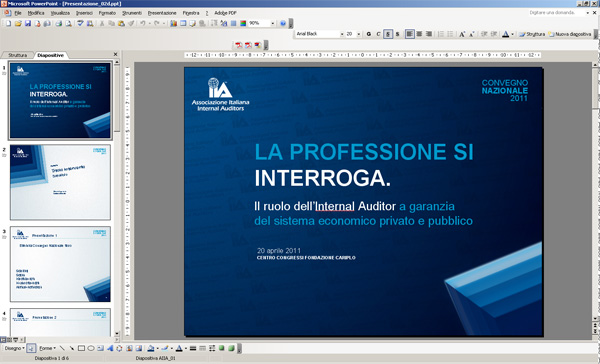Open the zoom percentage dropdown
600x364 pixels.
click(272, 23)
